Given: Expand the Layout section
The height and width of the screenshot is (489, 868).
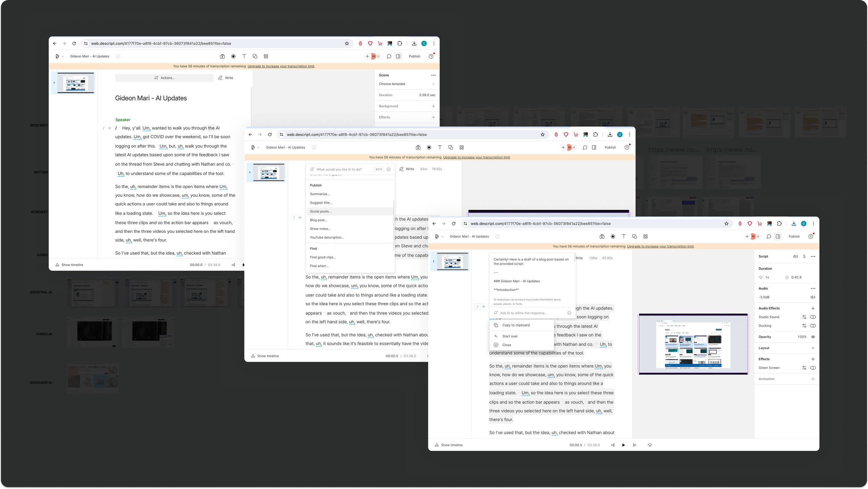Looking at the screenshot, I should pos(813,348).
